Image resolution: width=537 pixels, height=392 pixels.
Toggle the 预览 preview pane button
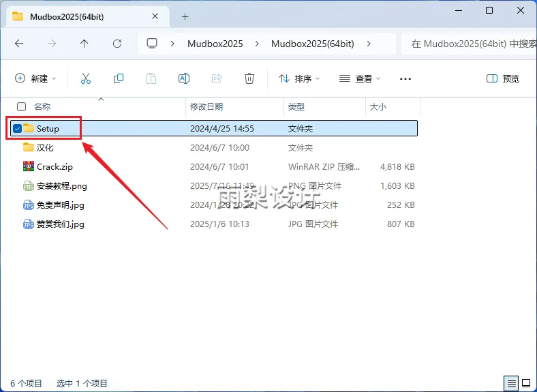(x=503, y=78)
